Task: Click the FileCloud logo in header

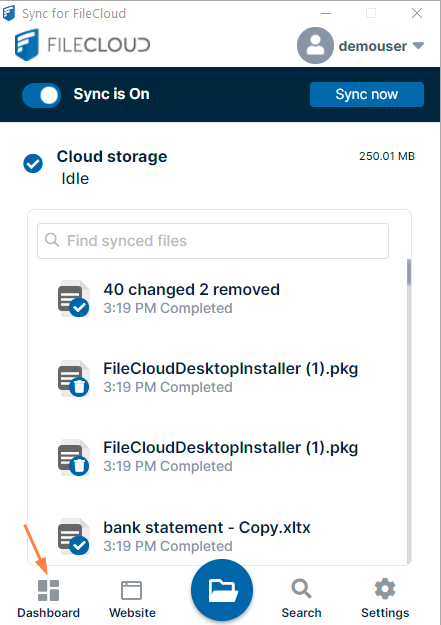Action: coord(82,44)
